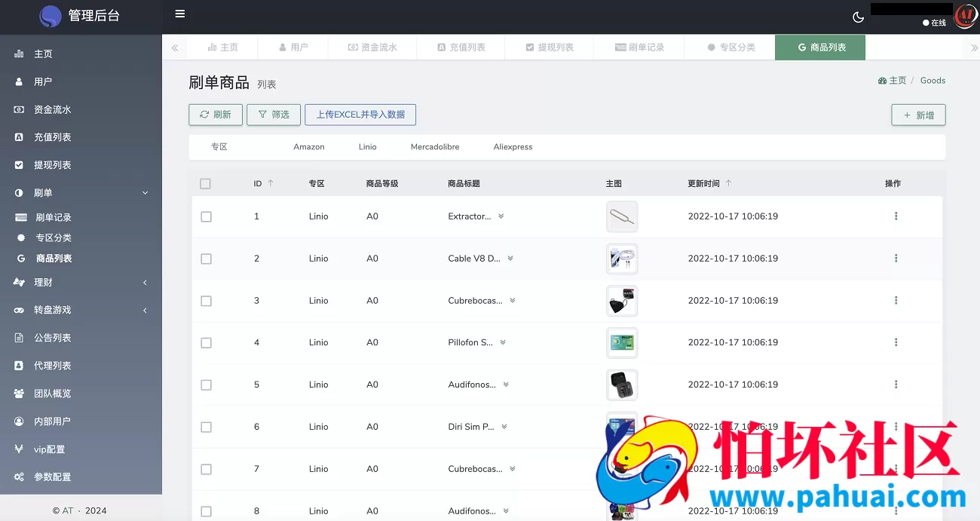Filter by Amazon zone
The height and width of the screenshot is (521, 980).
click(x=309, y=147)
